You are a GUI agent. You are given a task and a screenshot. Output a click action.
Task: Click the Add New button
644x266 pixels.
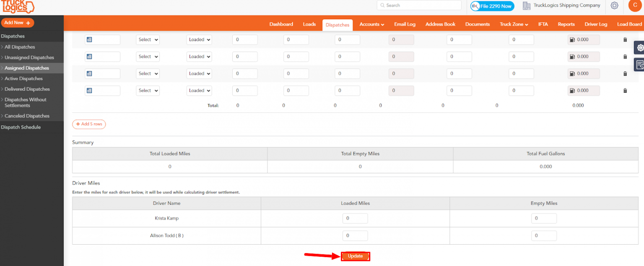17,22
